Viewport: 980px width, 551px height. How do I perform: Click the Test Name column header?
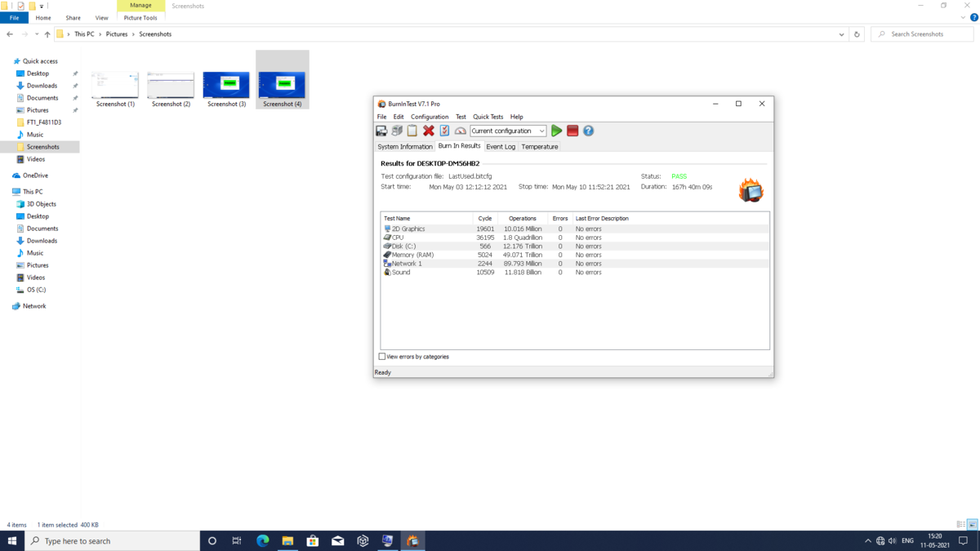(426, 219)
